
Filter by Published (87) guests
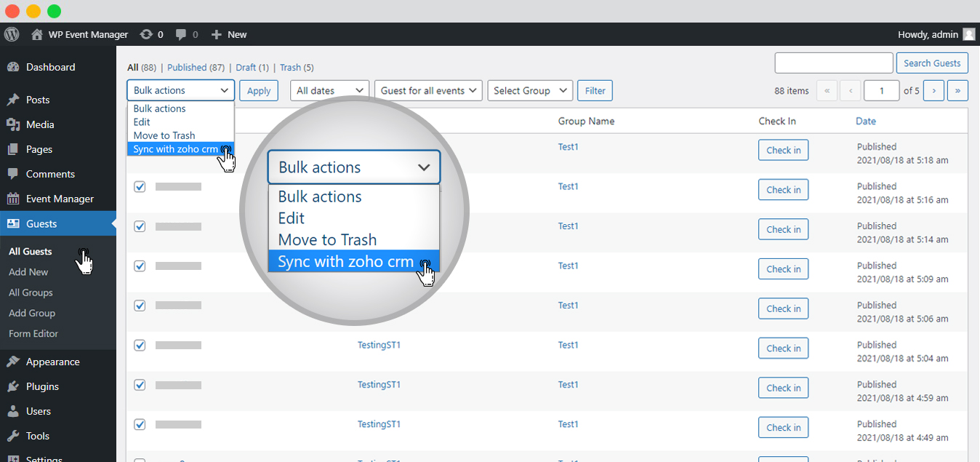pyautogui.click(x=196, y=68)
